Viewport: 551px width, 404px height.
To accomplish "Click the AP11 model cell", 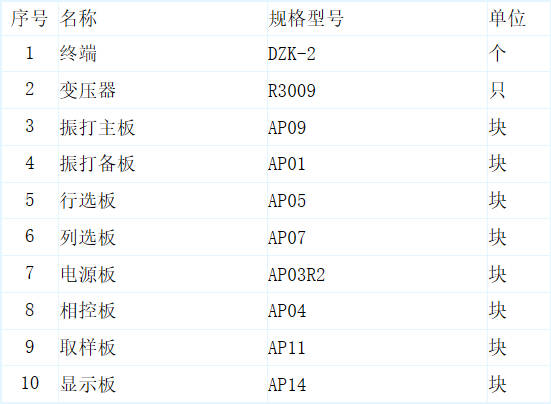I will click(x=377, y=347).
